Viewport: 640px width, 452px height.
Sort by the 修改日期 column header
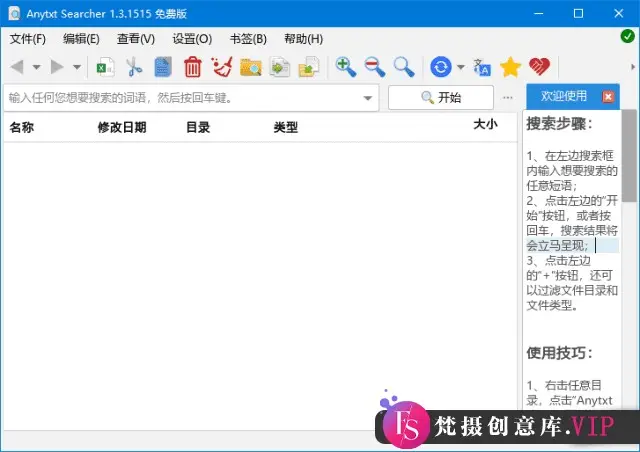click(x=122, y=127)
